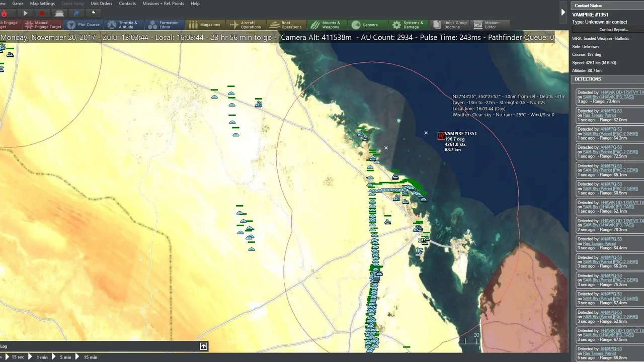Viewport: 644px width, 362px height.
Task: Open Plot Course tool
Action: [84, 25]
